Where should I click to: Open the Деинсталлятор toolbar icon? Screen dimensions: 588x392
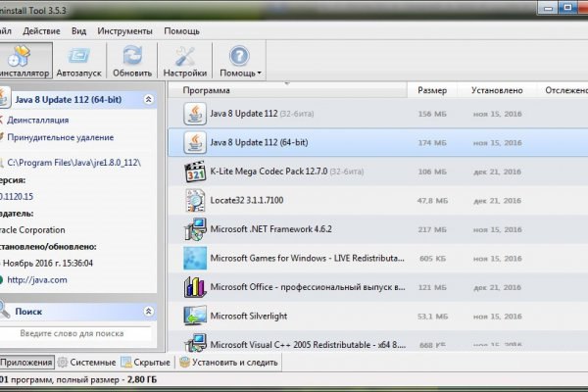[20, 56]
